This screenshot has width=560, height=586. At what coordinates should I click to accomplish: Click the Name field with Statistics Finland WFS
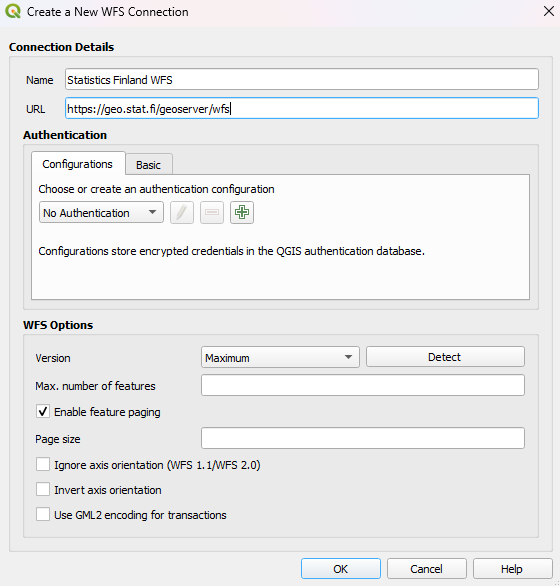pos(302,79)
